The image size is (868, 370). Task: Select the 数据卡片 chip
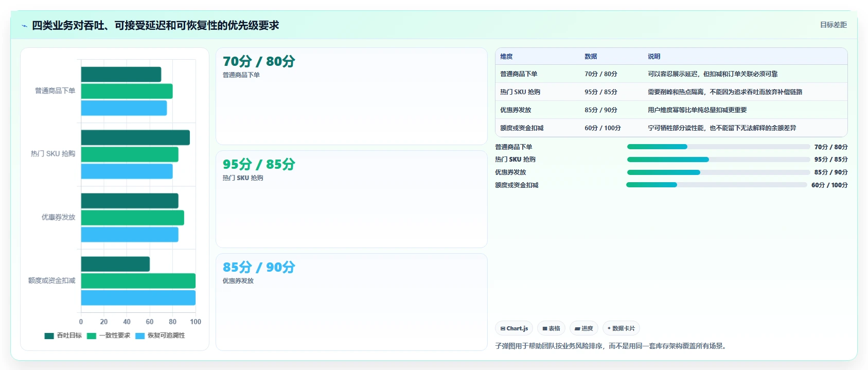tap(621, 328)
